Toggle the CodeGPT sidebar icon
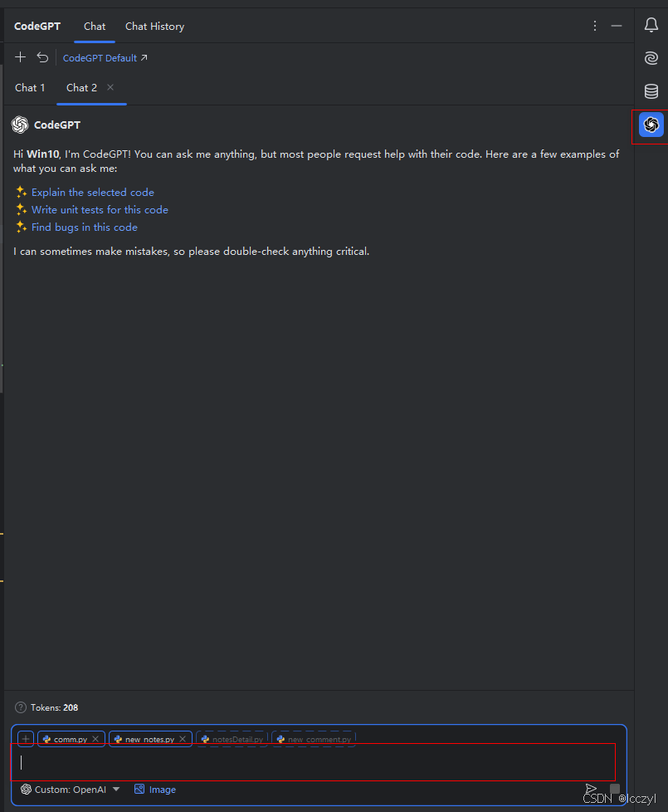This screenshot has height=812, width=668. [651, 125]
